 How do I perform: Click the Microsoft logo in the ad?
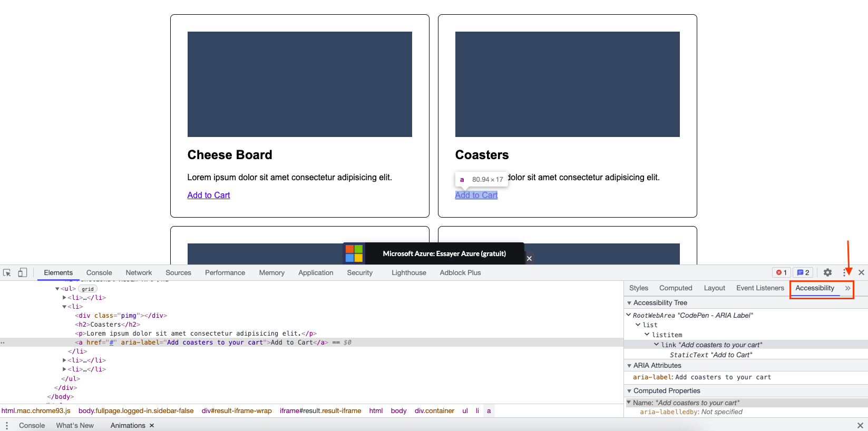[354, 253]
